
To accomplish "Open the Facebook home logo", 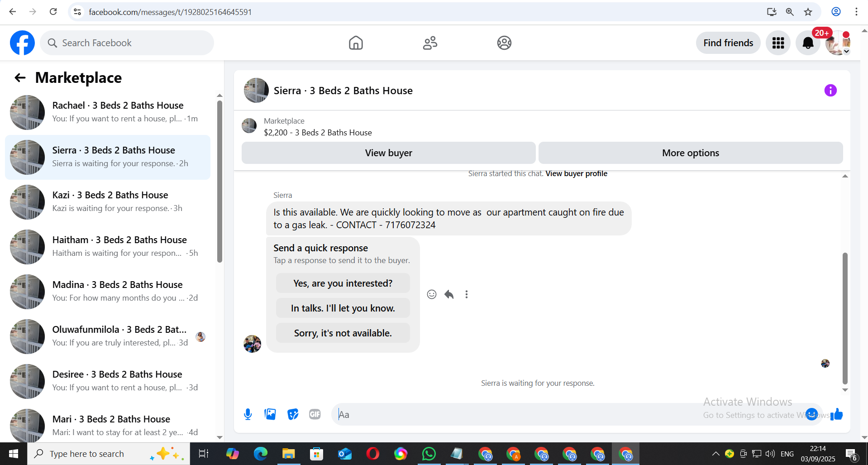I will (x=22, y=43).
